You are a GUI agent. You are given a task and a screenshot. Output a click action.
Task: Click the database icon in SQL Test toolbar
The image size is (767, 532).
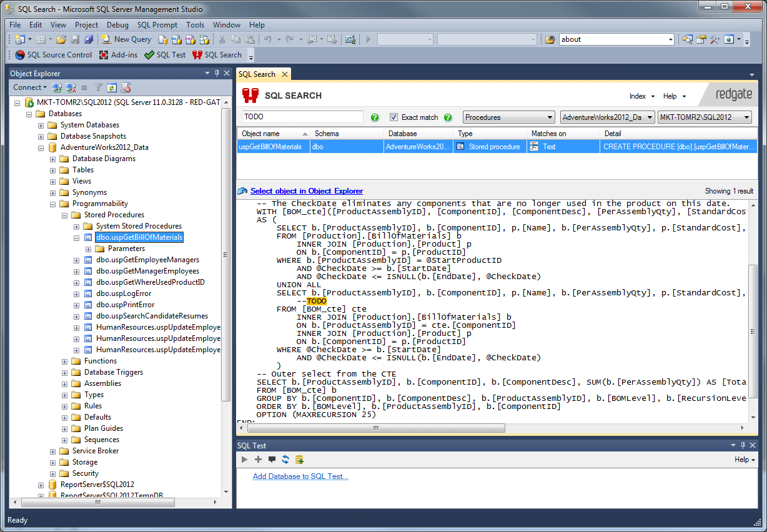(299, 460)
